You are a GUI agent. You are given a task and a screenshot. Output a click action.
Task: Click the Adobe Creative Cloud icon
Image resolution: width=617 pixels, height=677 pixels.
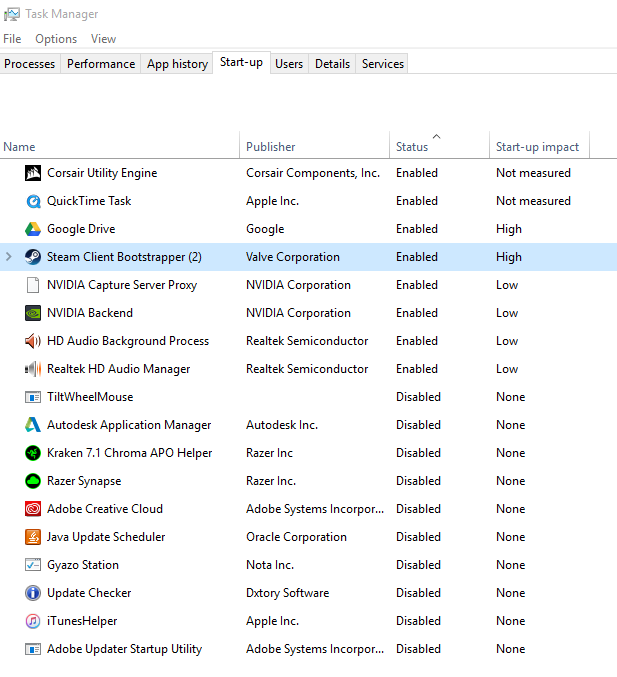pyautogui.click(x=33, y=509)
